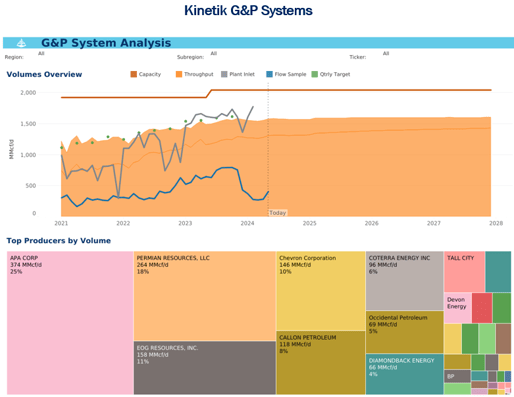Click the Callon Petroleum treemap tile
The width and height of the screenshot is (514, 397).
(321, 363)
